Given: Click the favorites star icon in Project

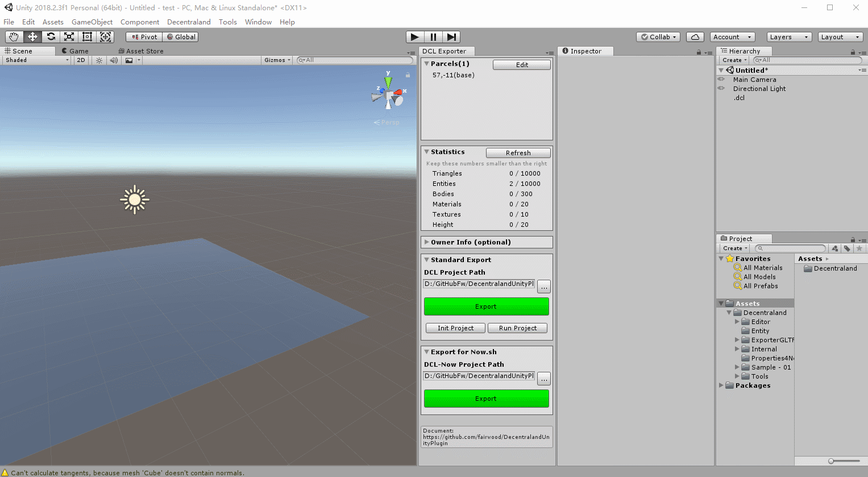Looking at the screenshot, I should 859,248.
